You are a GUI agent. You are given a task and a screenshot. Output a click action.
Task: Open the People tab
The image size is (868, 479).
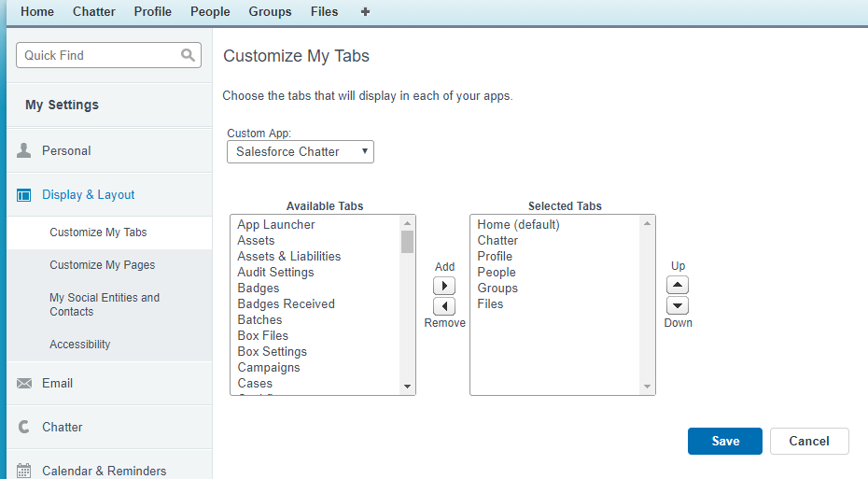(210, 11)
